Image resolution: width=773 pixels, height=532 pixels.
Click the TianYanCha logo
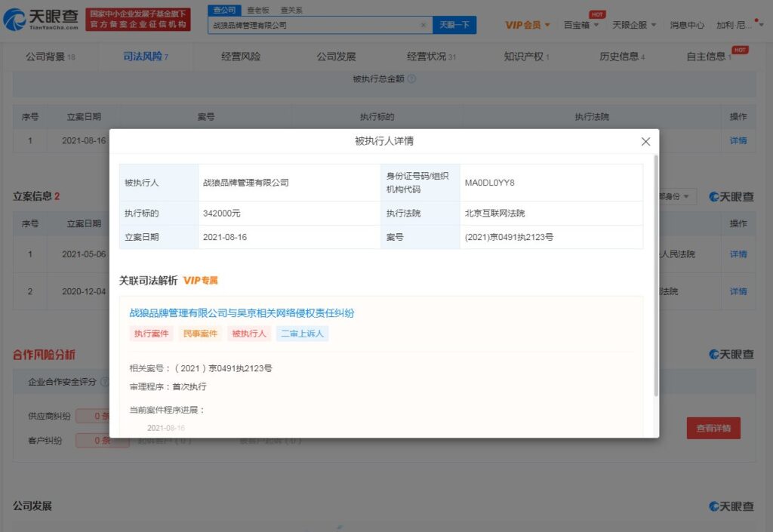pos(41,19)
